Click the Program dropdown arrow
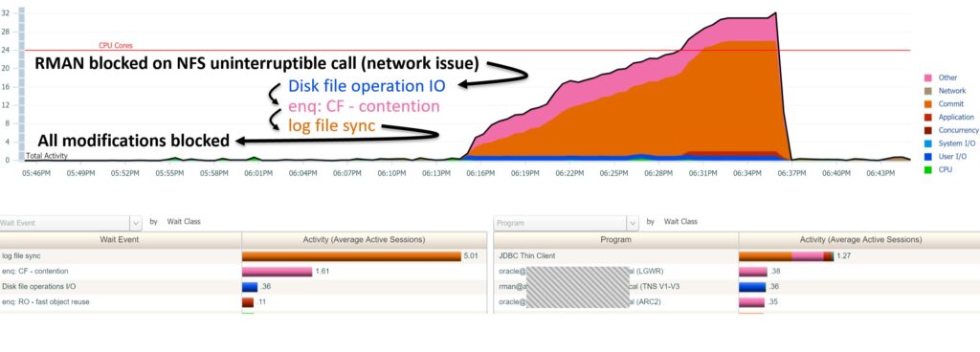The width and height of the screenshot is (980, 352). click(x=633, y=223)
